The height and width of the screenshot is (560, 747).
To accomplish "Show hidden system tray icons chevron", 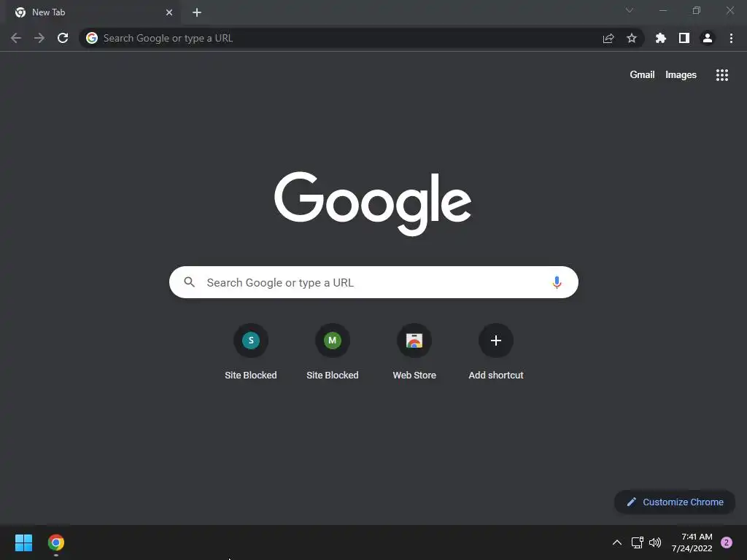I will 617,542.
